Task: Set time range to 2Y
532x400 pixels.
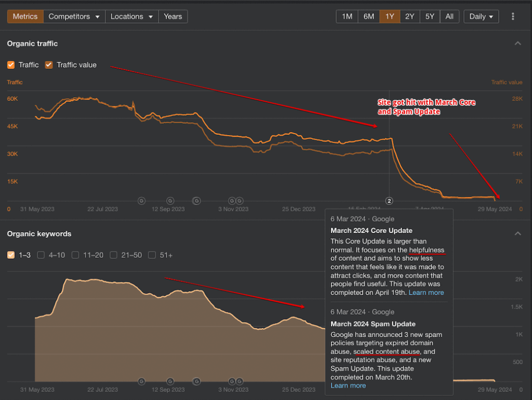Action: click(409, 16)
